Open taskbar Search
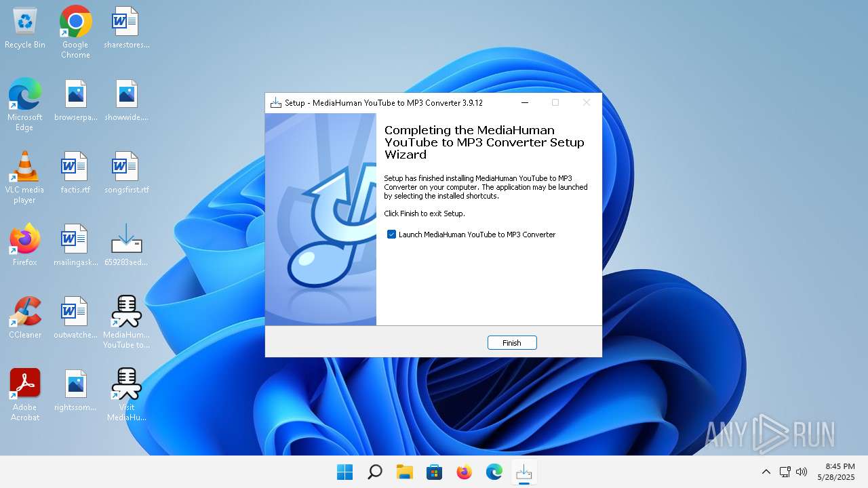868x488 pixels. (374, 472)
